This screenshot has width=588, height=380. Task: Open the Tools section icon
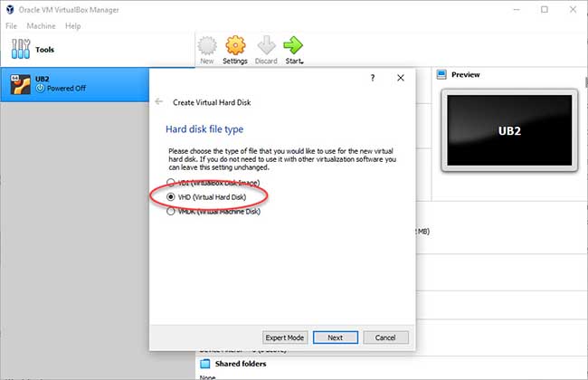coord(21,49)
